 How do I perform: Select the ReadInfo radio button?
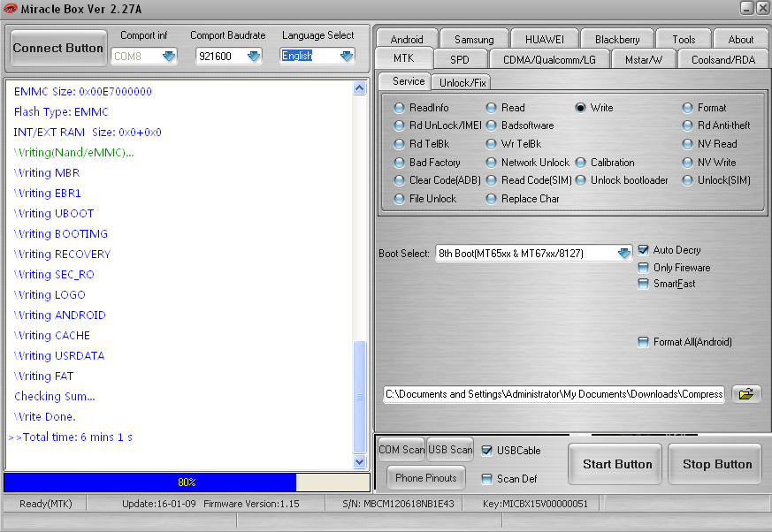click(400, 107)
